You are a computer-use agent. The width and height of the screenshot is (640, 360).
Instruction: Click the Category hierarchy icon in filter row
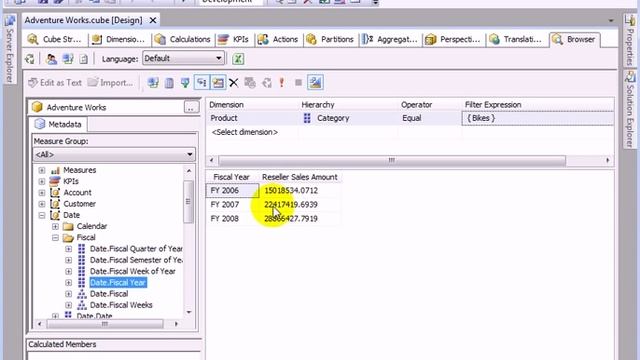[307, 118]
